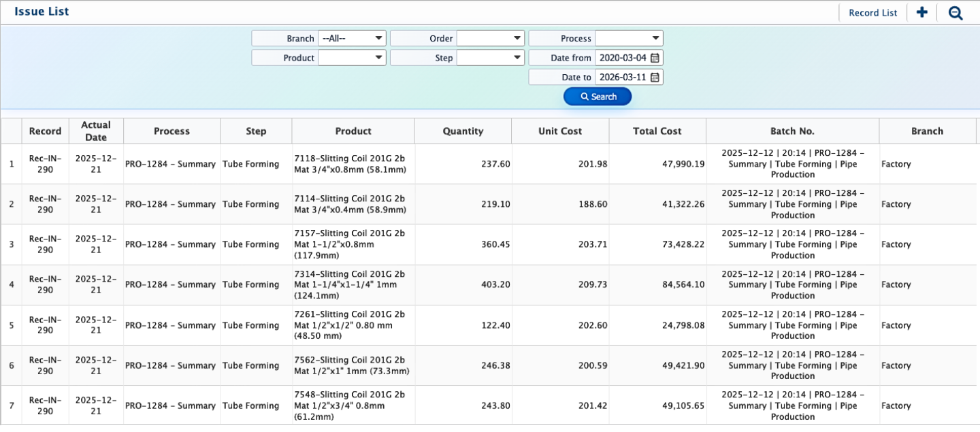980x432 pixels.
Task: Click the Date from input field
Action: (622, 58)
